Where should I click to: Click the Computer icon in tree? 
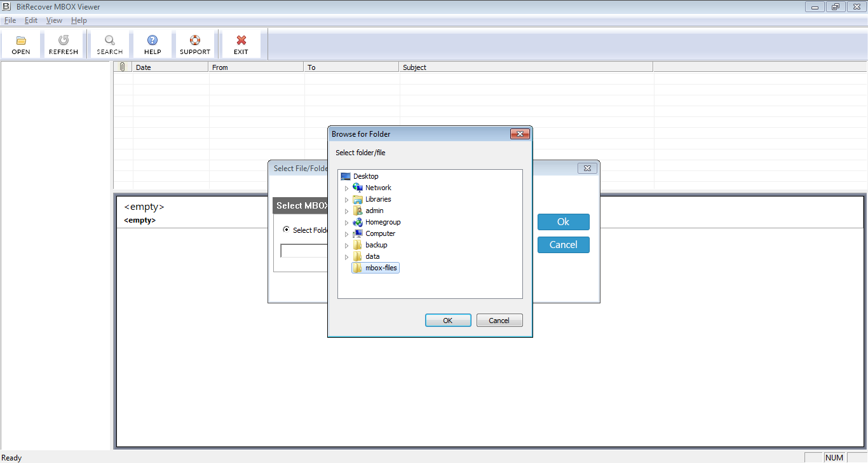358,233
